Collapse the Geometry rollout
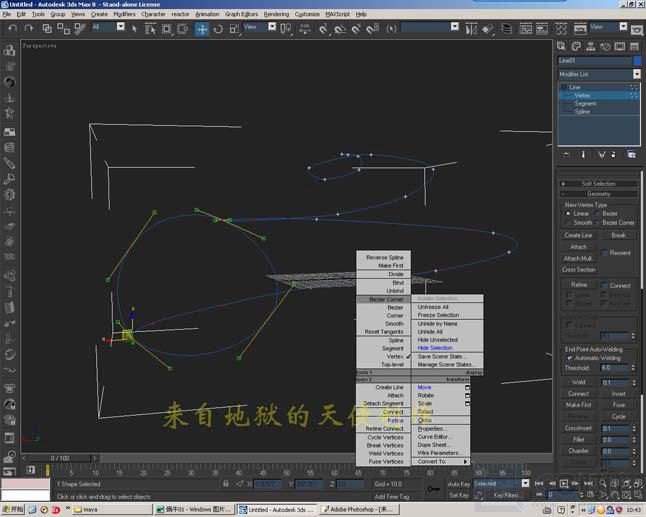This screenshot has height=517, width=646. 599,194
